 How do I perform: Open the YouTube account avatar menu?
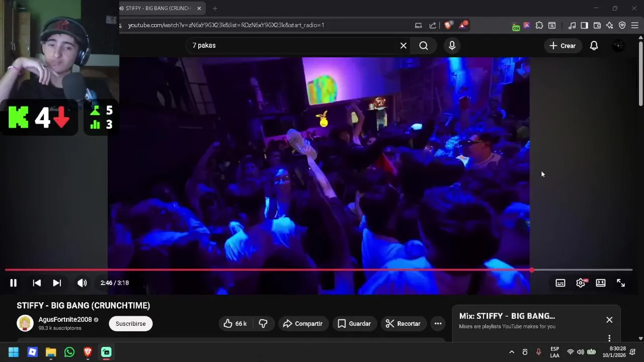click(x=618, y=46)
